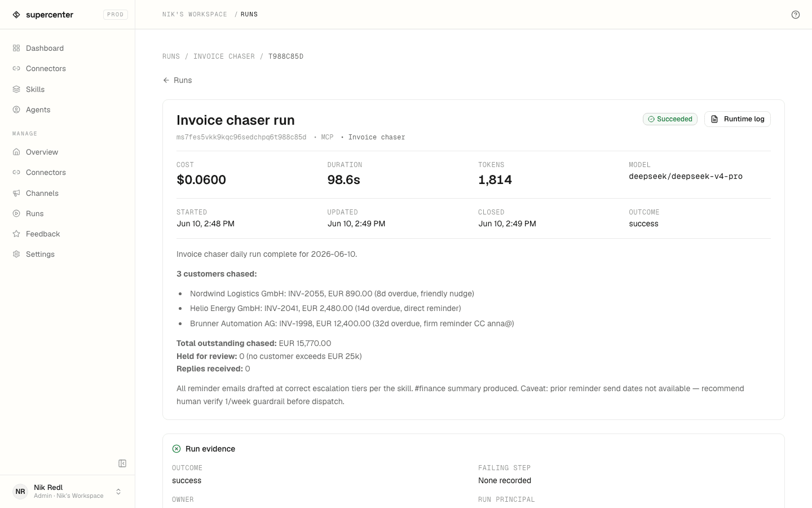Click the Dashboard grid icon

point(16,48)
